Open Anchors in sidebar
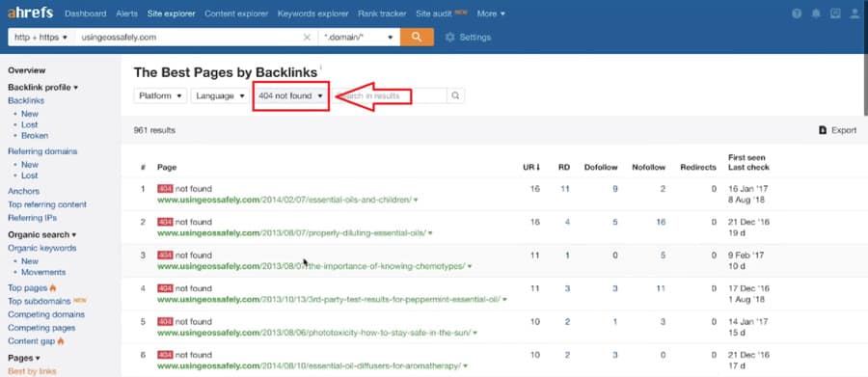Screen dimensions: 868x377 point(24,191)
